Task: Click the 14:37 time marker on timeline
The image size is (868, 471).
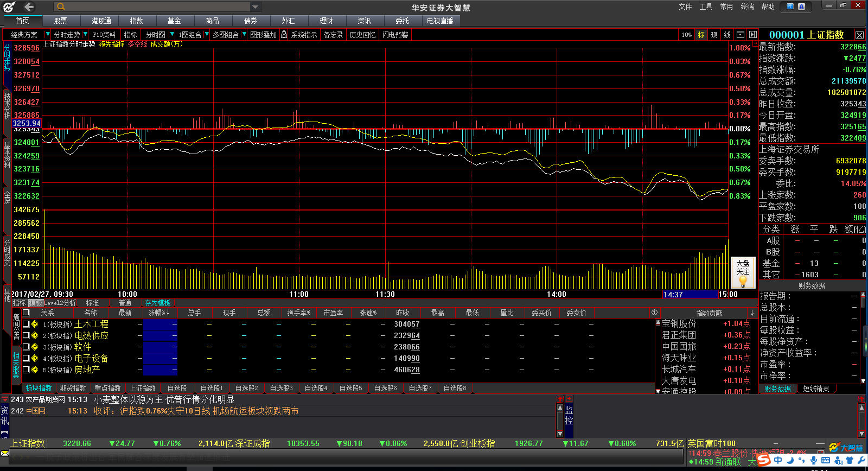Action: [673, 295]
